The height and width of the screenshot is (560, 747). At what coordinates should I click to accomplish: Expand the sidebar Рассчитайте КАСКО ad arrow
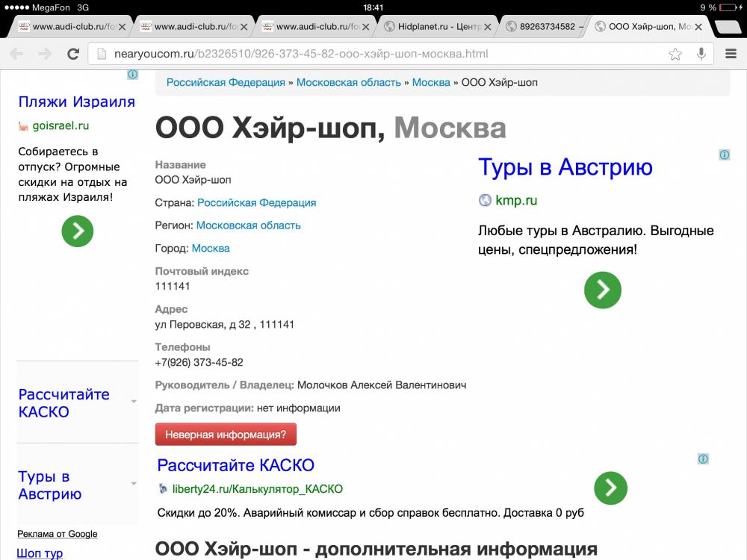[134, 402]
